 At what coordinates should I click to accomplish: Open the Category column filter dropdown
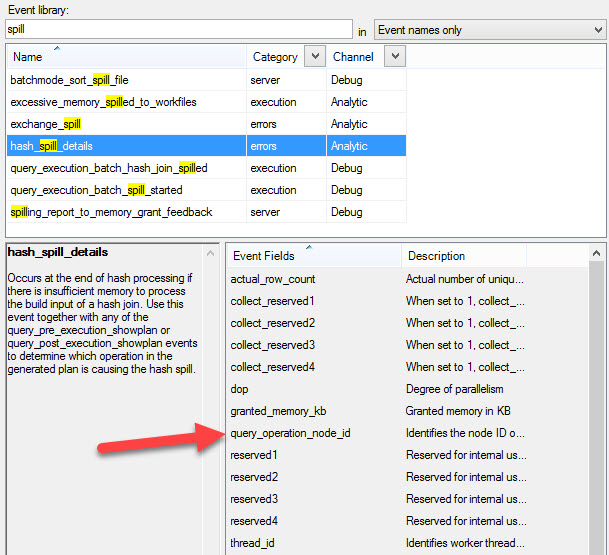(x=313, y=57)
